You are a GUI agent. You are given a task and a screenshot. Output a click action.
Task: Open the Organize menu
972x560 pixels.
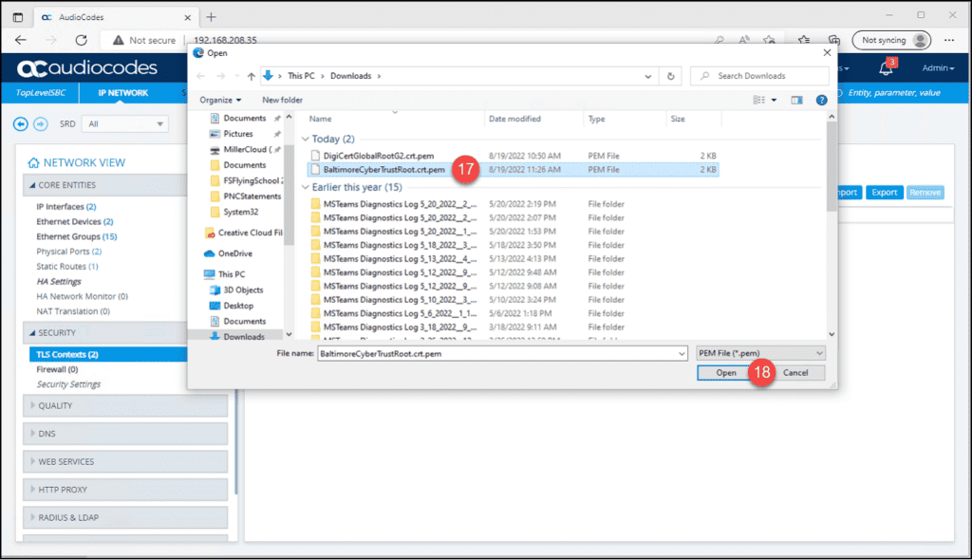[220, 100]
